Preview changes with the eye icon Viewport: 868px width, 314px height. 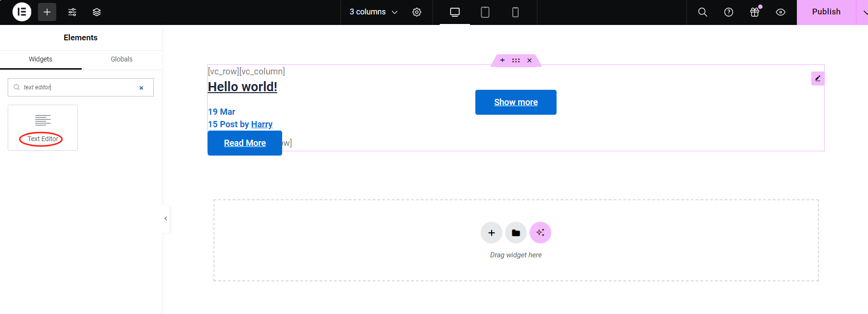(x=781, y=12)
